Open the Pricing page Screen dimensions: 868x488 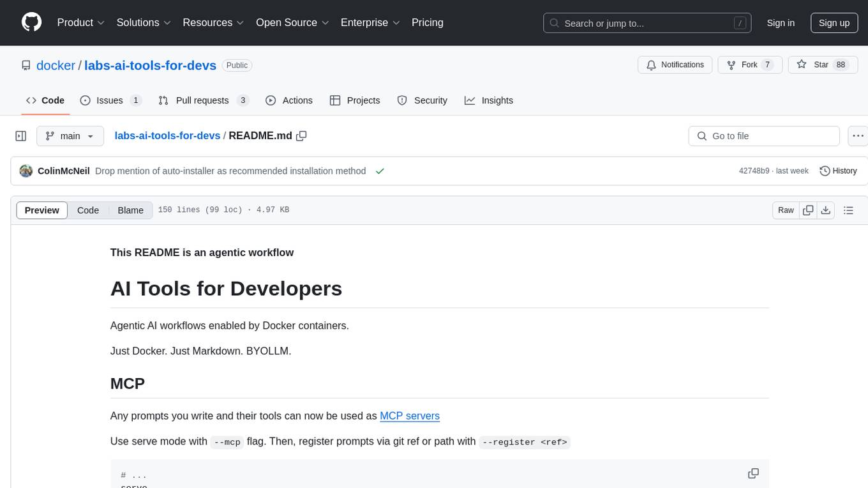click(428, 22)
